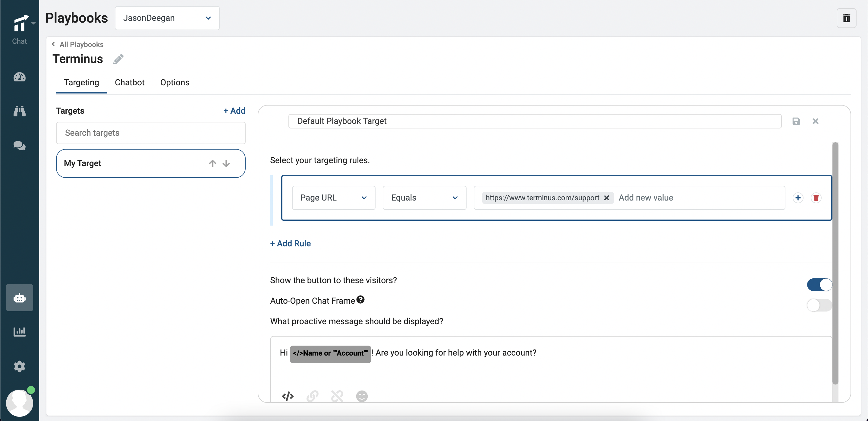Insert a code variable with </> icon
Viewport: 868px width, 421px height.
click(x=288, y=396)
